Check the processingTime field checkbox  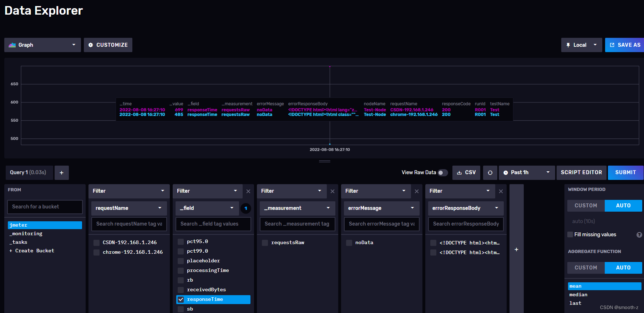(181, 271)
